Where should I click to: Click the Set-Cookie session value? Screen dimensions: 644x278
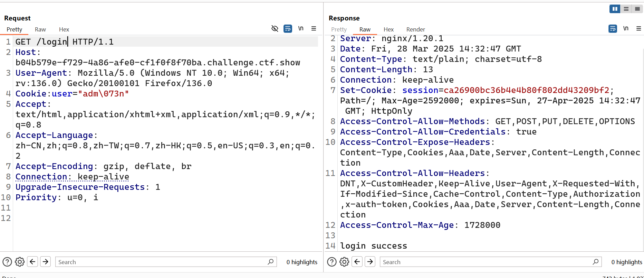[x=527, y=90]
